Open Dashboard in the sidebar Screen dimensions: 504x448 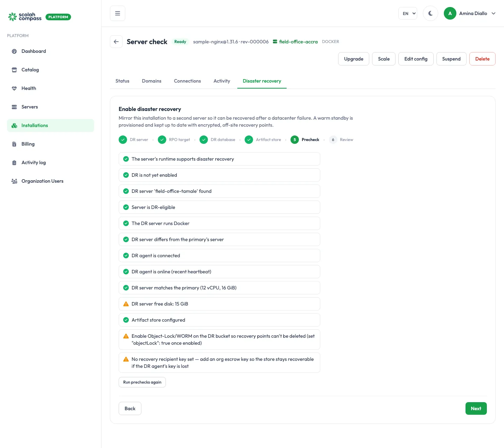50,51
